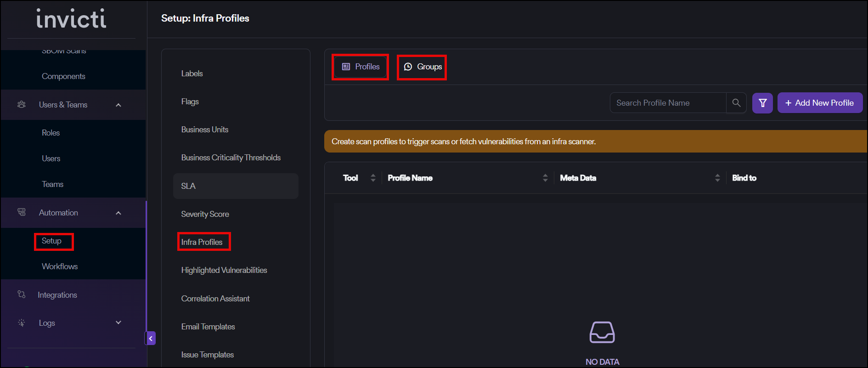Select the Profiles tab
Image resolution: width=868 pixels, height=368 pixels.
(361, 67)
